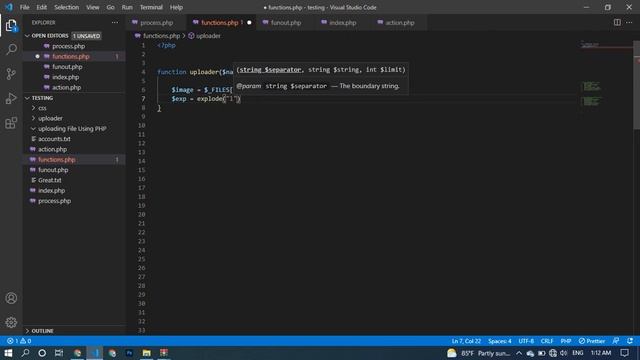
Task: Open the Extensions view icon
Action: pyautogui.click(x=11, y=123)
